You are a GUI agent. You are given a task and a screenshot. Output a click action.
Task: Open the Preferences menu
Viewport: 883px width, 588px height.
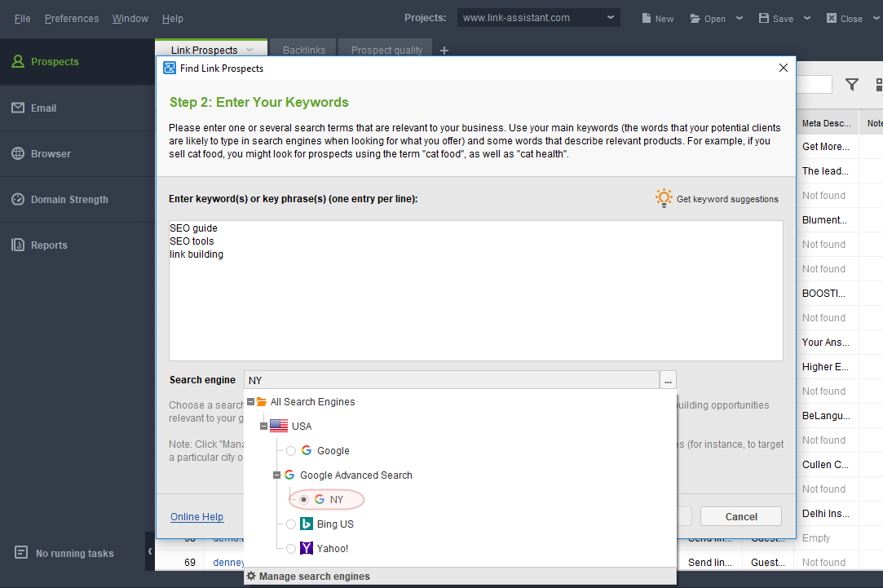pos(72,19)
